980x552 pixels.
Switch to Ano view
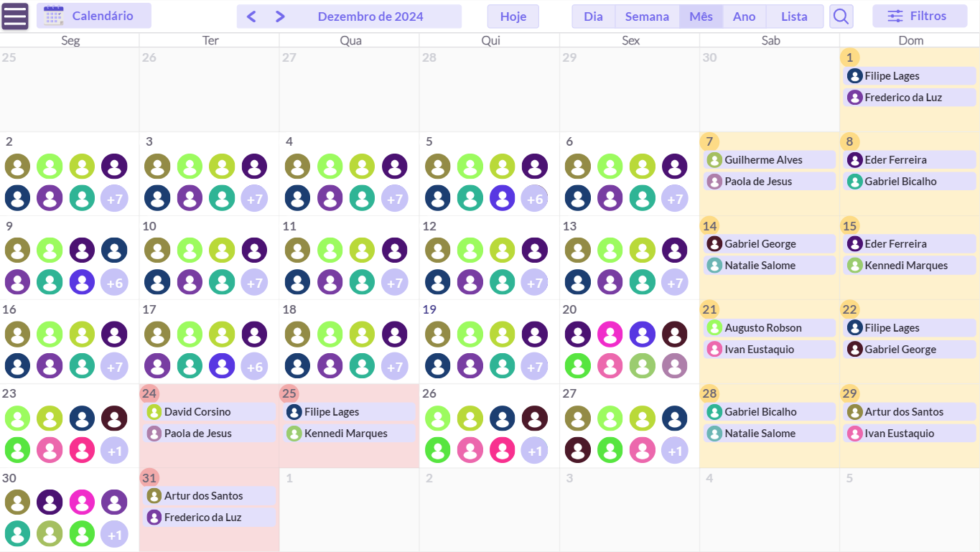744,17
